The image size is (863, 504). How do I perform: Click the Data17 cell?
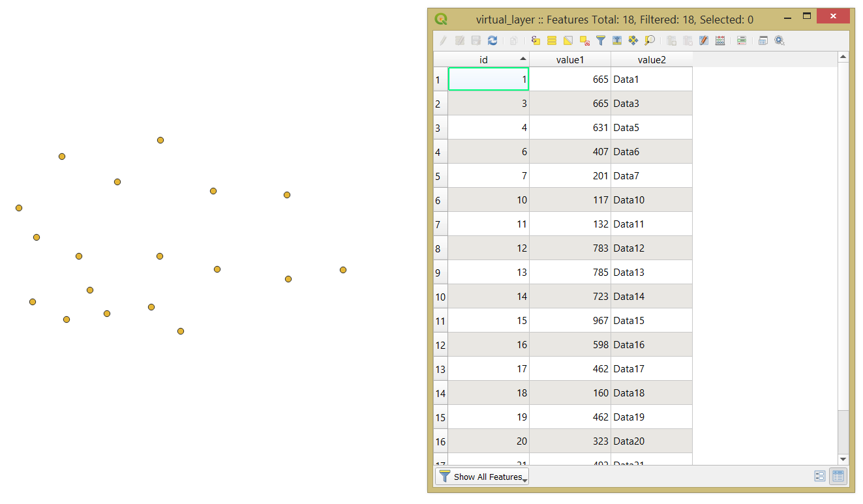click(652, 369)
